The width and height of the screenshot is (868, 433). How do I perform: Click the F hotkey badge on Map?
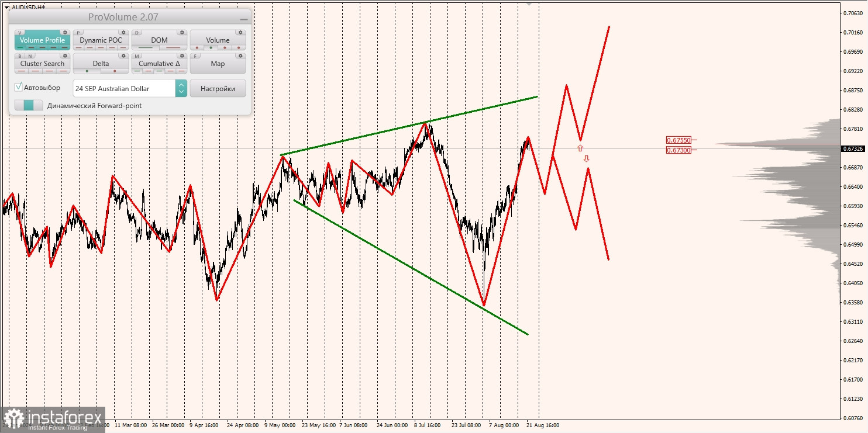(x=195, y=56)
